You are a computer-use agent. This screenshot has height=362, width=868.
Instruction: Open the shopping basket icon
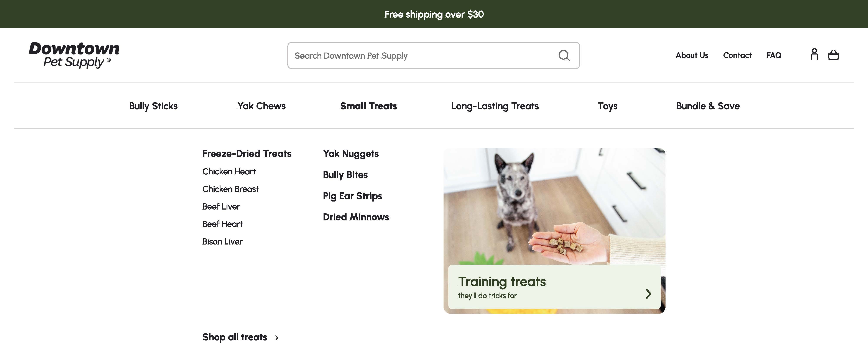tap(833, 55)
